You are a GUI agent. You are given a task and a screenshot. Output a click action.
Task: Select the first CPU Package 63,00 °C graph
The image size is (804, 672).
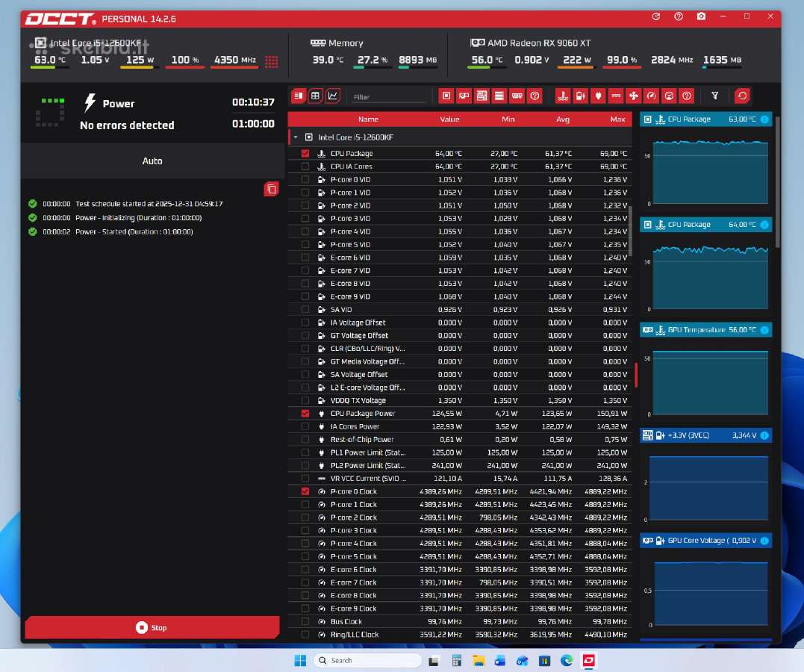pos(706,163)
